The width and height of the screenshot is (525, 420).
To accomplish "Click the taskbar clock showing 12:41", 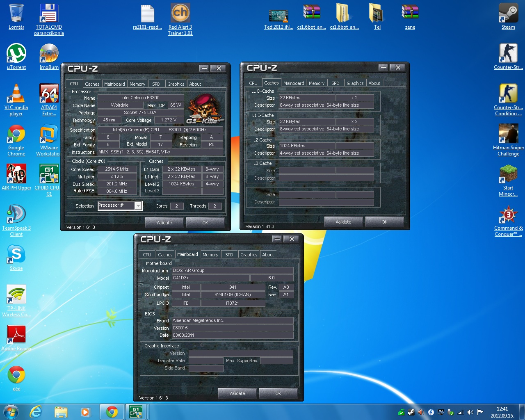I will coord(502,412).
